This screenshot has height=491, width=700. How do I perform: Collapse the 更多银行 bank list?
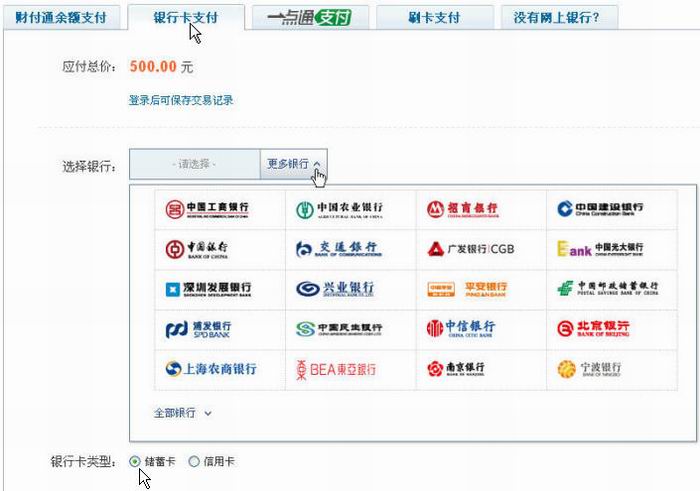tap(294, 164)
